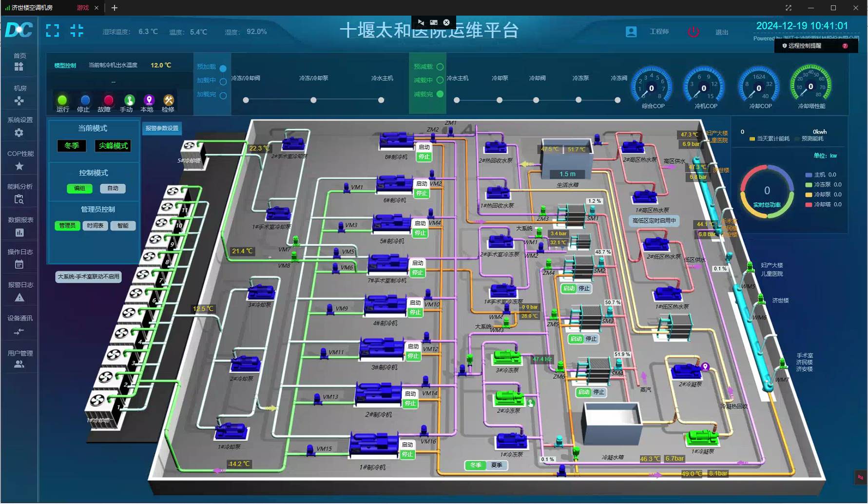Click the 检修 maintenance status icon
Image resolution: width=868 pixels, height=504 pixels.
pyautogui.click(x=169, y=100)
